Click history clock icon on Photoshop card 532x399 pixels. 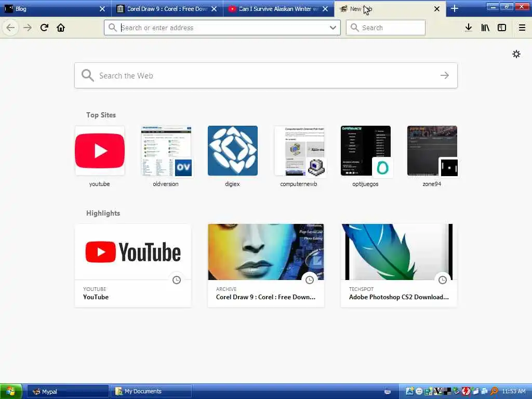click(x=443, y=280)
